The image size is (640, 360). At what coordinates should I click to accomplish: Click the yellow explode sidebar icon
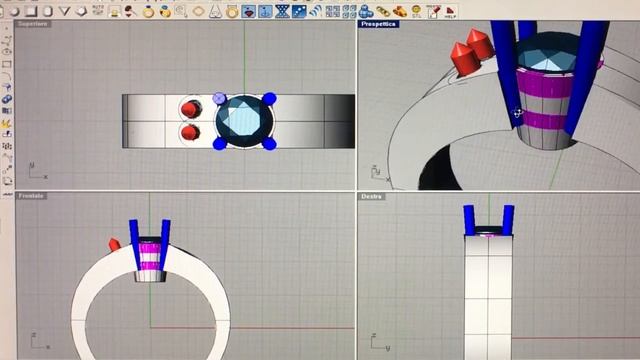coord(7,123)
